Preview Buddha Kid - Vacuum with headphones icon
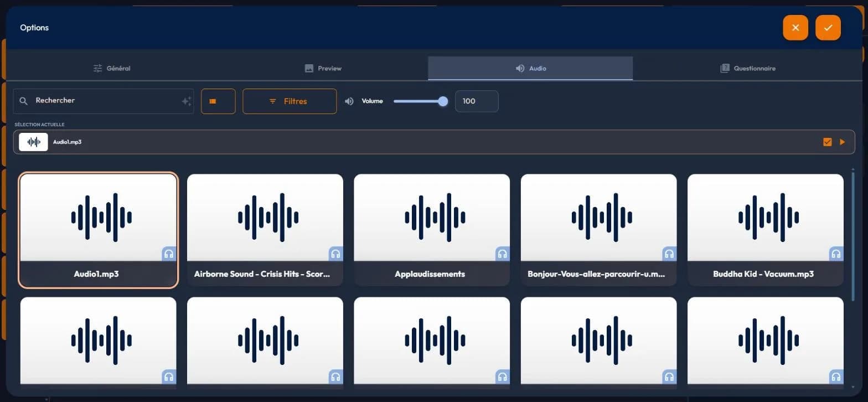Image resolution: width=868 pixels, height=402 pixels. [x=836, y=254]
